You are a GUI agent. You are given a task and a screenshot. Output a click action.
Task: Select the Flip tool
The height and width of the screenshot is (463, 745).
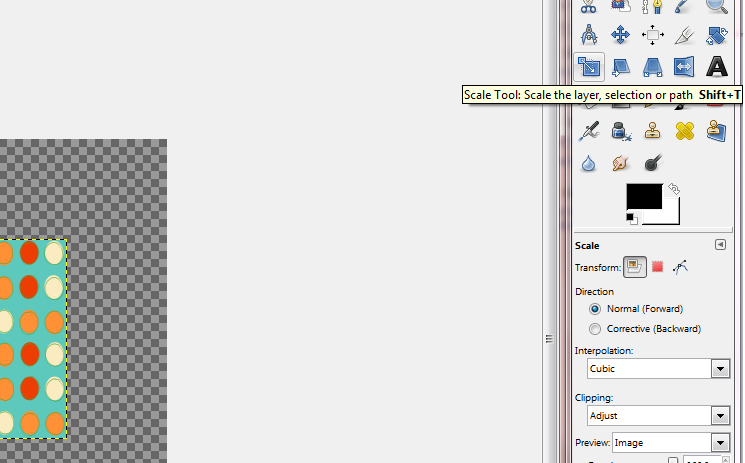click(x=684, y=67)
